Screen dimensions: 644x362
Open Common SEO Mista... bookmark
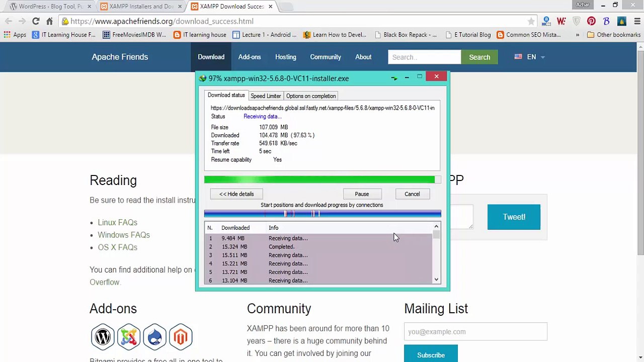(x=529, y=35)
